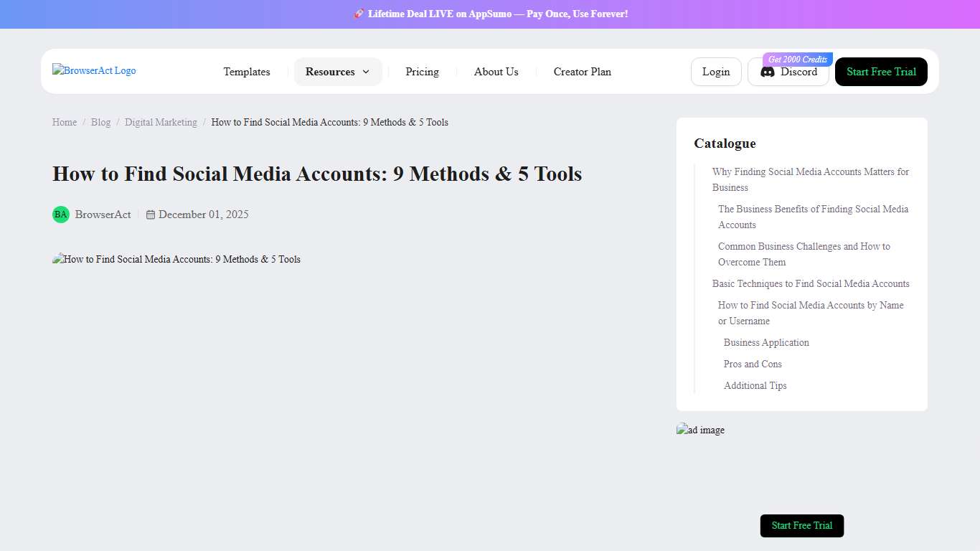Click the Get 2000 Credits badge
This screenshot has height=551, width=980.
click(x=797, y=59)
